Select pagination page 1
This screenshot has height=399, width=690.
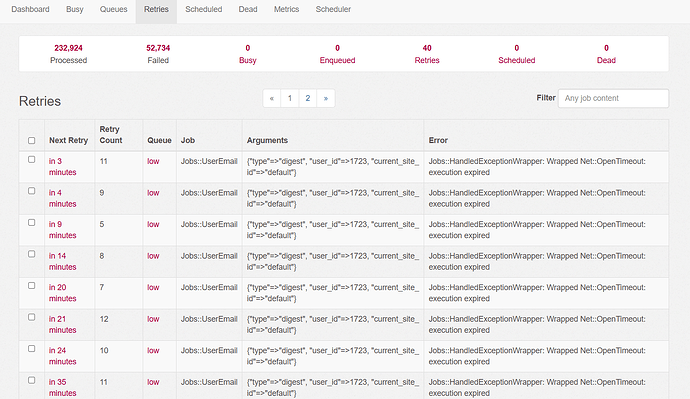pos(290,98)
